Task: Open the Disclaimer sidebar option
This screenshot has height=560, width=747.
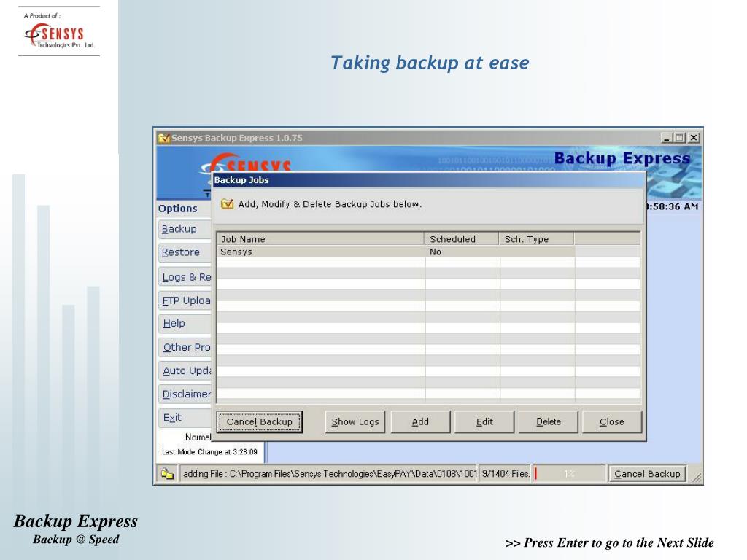Action: point(185,394)
